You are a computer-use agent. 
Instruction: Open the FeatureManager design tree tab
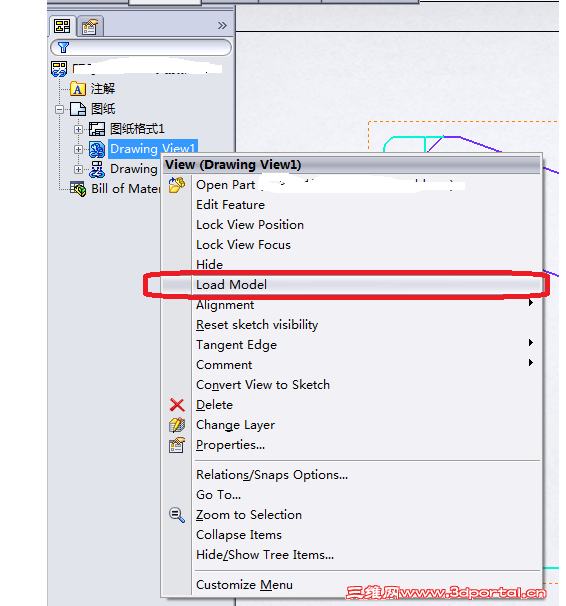[x=63, y=26]
